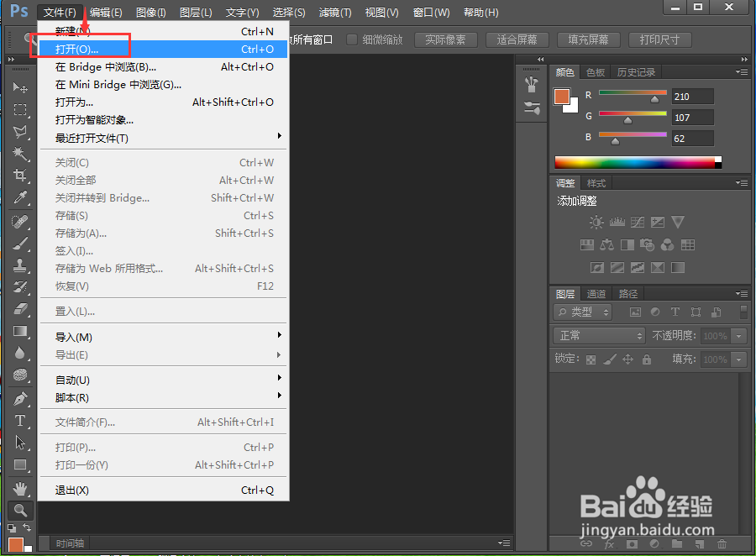This screenshot has height=556, width=756.
Task: Switch to the 历史记录 tab
Action: point(636,72)
